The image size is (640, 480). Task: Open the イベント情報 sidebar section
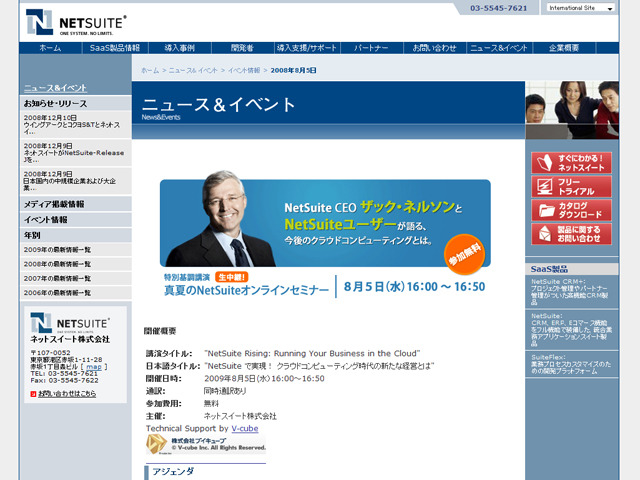(x=76, y=220)
